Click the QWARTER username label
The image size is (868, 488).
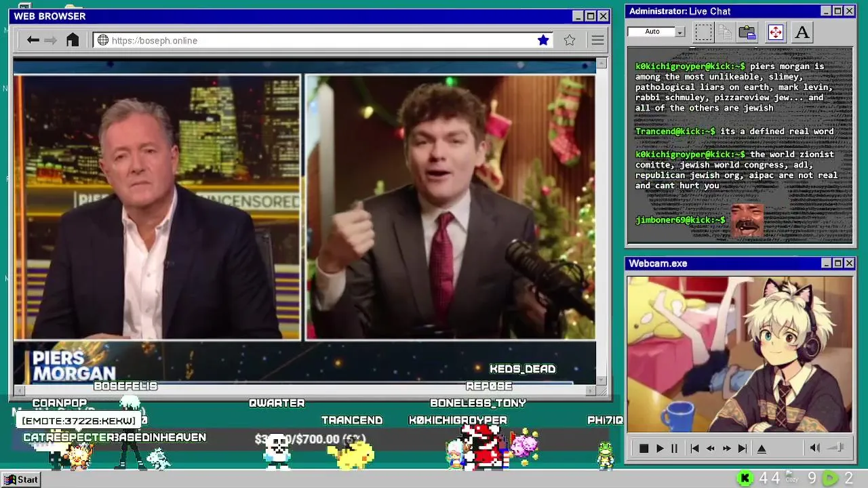pyautogui.click(x=277, y=403)
